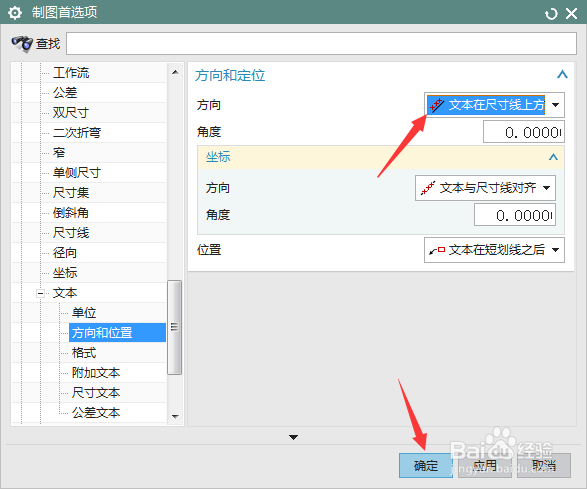Click the 文本在短划线之后 icon

[x=437, y=250]
